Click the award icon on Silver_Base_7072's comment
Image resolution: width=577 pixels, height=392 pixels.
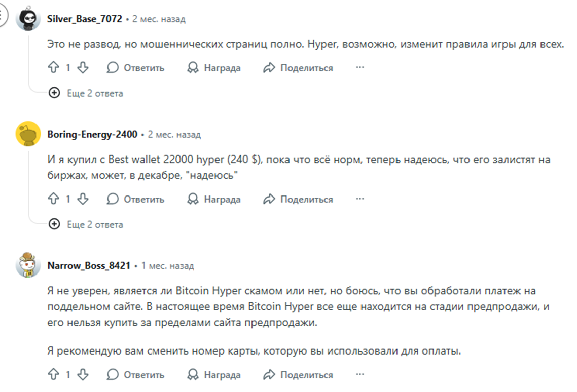click(x=192, y=67)
